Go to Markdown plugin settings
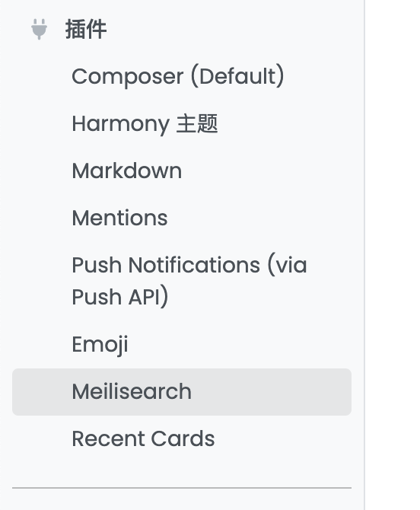Screen dimensions: 420x510 pos(182,171)
